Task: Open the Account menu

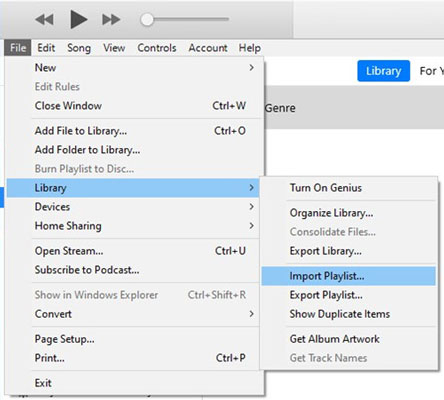Action: 208,48
